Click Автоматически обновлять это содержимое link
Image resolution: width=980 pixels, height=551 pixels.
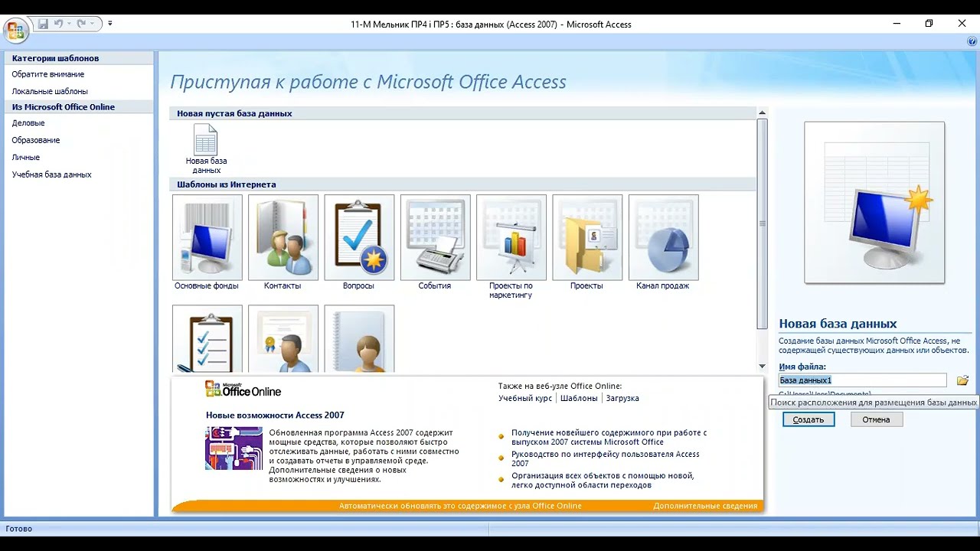(x=460, y=506)
